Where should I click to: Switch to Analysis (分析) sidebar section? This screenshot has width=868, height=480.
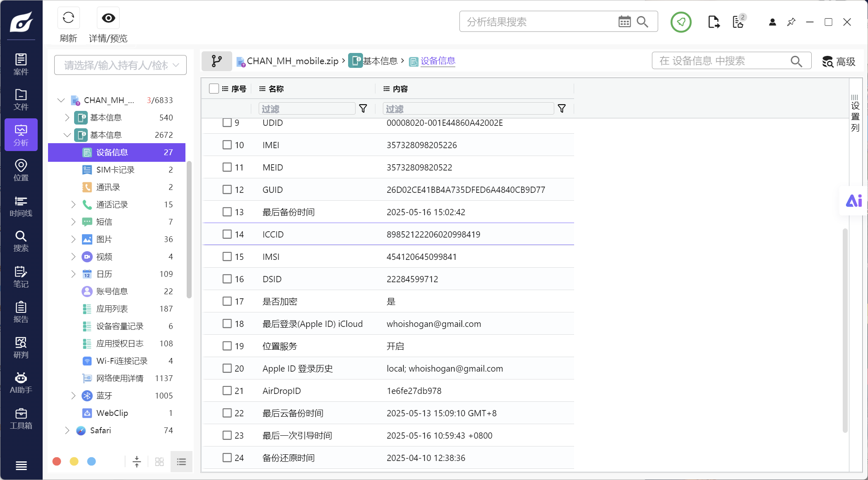coord(21,135)
